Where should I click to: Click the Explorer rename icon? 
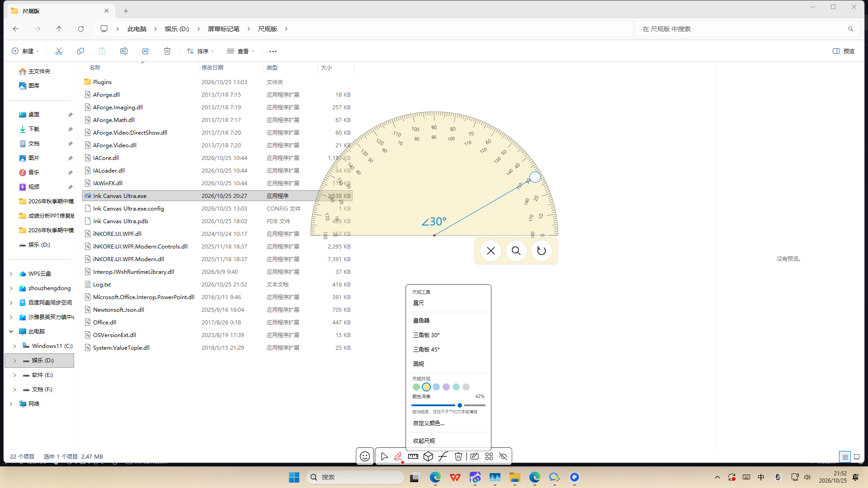124,51
